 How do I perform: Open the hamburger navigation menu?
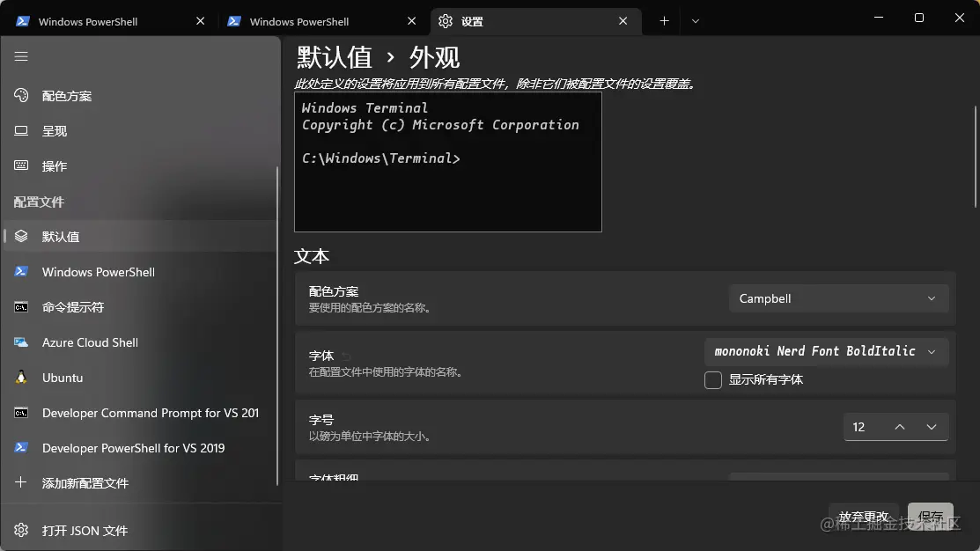tap(21, 57)
